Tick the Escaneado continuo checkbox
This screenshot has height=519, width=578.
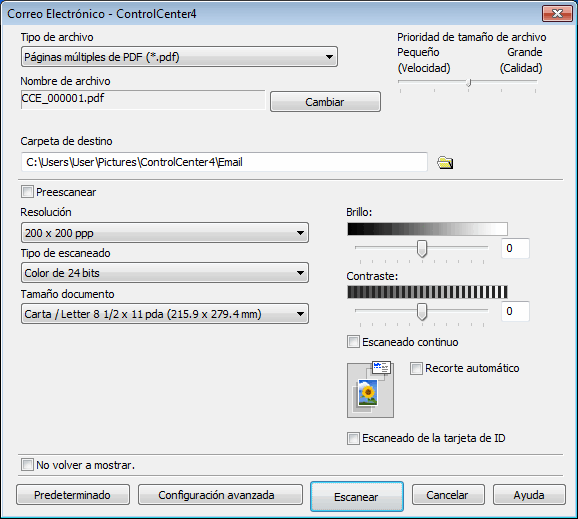353,342
